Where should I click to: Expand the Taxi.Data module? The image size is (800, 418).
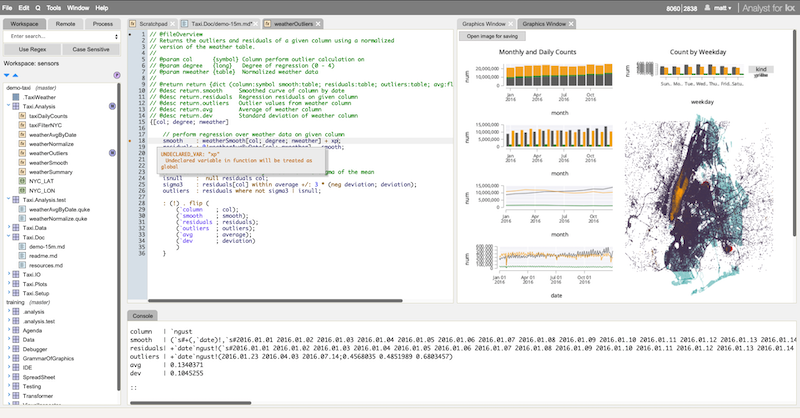(9, 228)
